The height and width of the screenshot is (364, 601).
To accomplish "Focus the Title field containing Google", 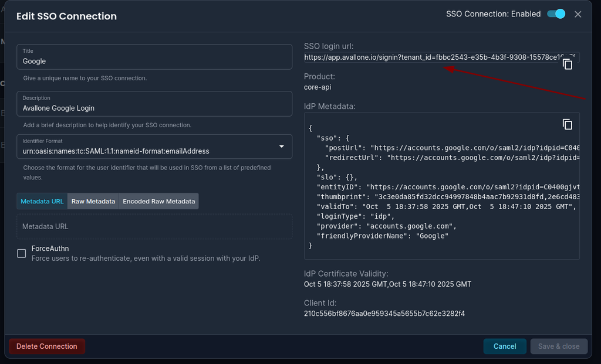I will point(154,57).
